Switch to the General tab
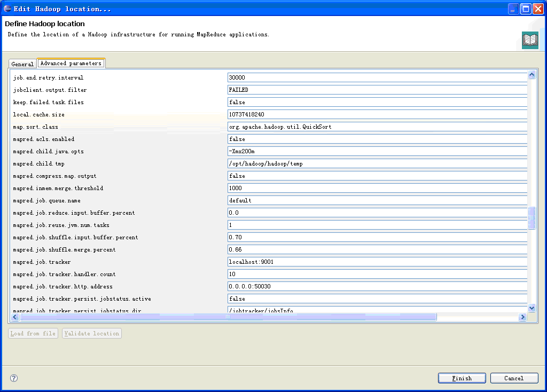This screenshot has width=547, height=392. [x=22, y=64]
